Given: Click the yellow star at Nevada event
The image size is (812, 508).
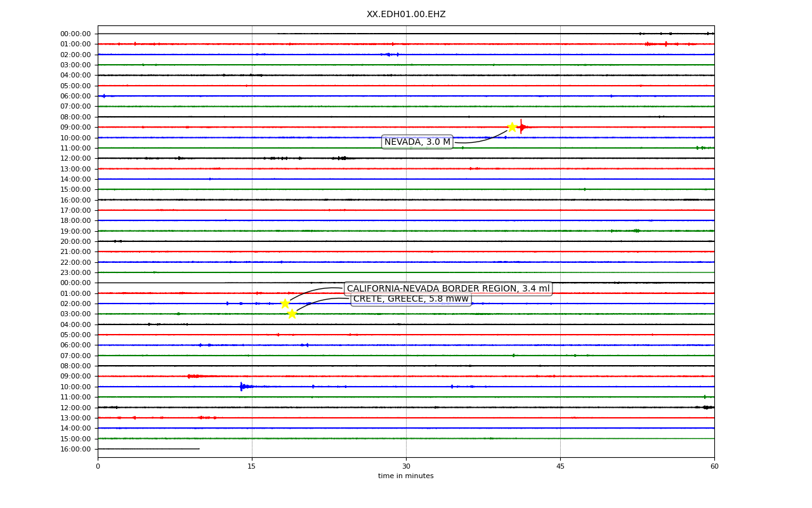Looking at the screenshot, I should click(x=512, y=127).
